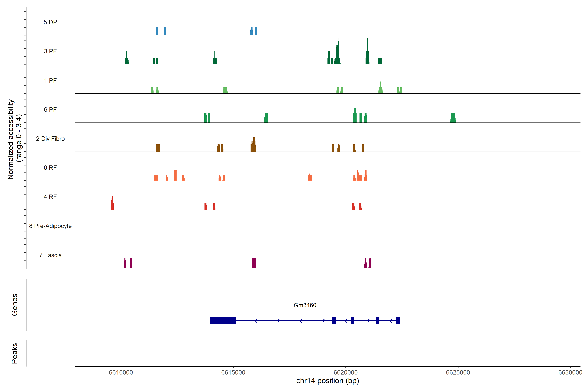The image size is (588, 392).
Task: Click the rightmost Gm3460 exon block
Action: click(398, 320)
